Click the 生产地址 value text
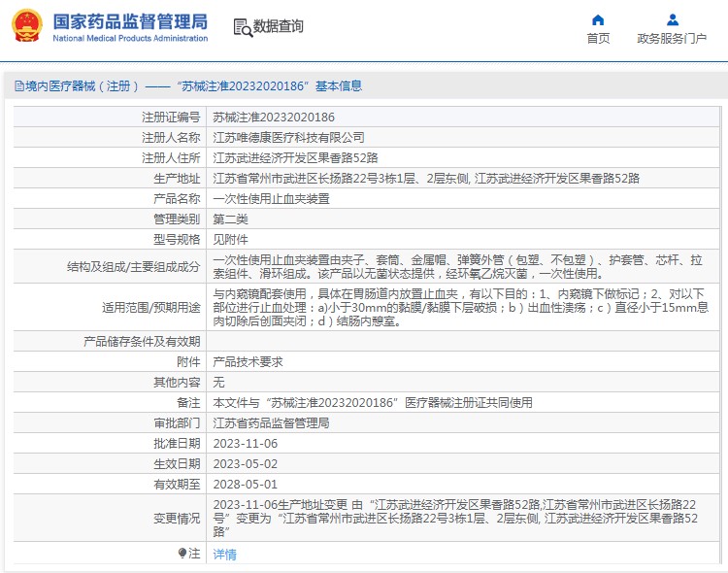The width and height of the screenshot is (728, 573). pyautogui.click(x=426, y=179)
